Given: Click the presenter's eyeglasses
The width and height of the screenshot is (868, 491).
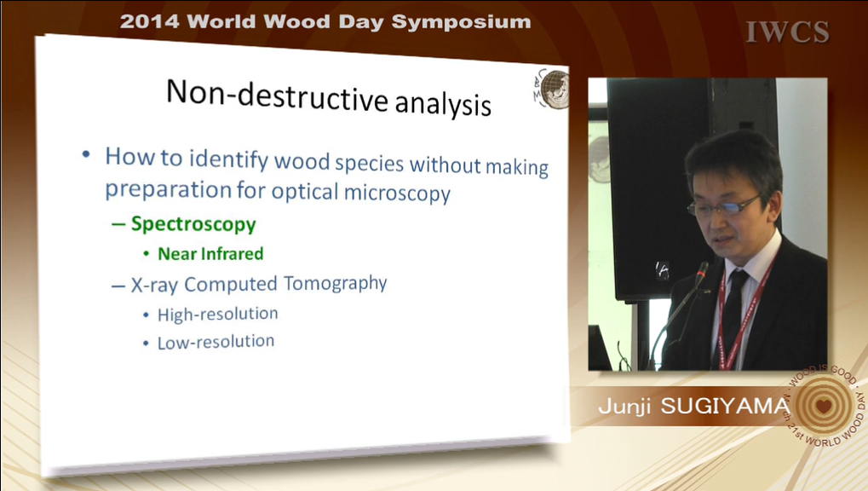Looking at the screenshot, I should 722,206.
